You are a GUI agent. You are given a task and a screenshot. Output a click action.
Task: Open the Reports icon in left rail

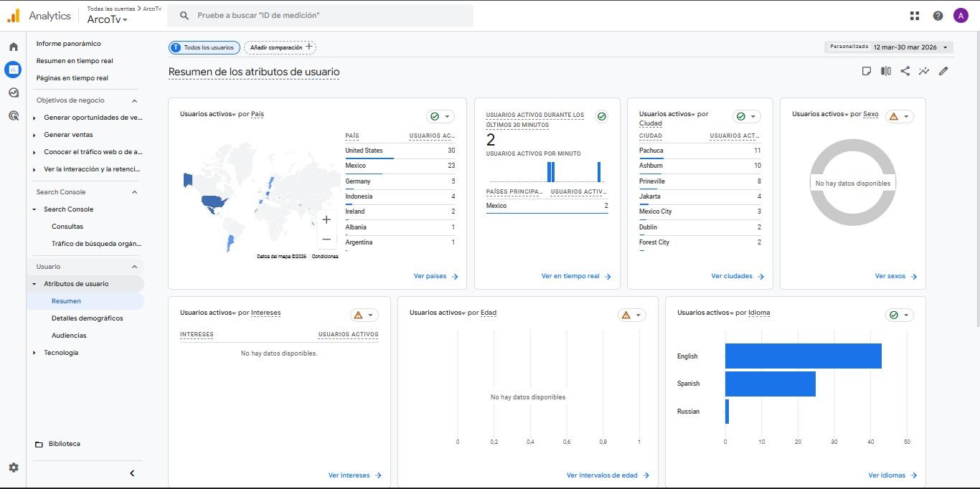(13, 70)
